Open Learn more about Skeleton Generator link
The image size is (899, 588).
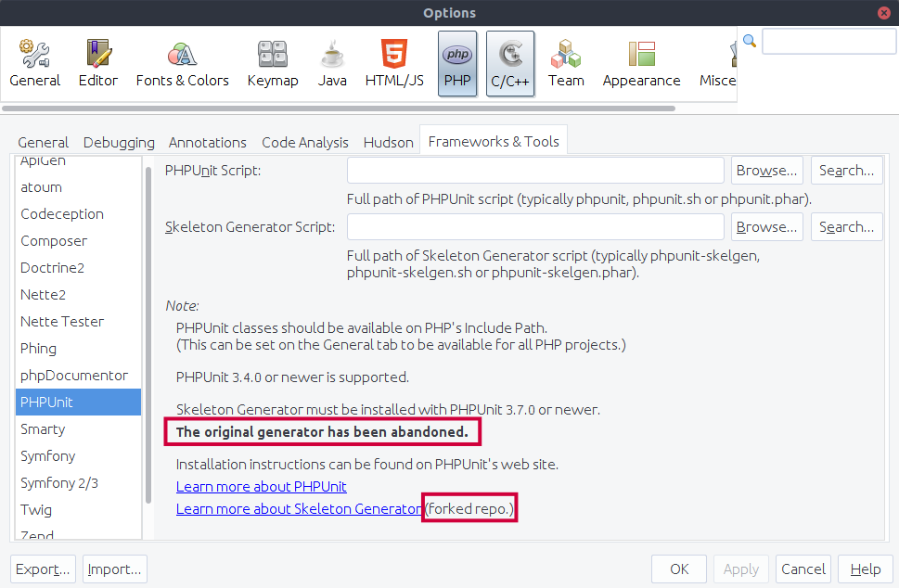click(x=299, y=509)
